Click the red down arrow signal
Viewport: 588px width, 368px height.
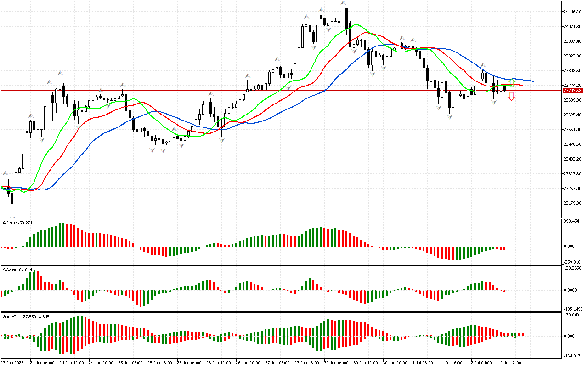[511, 97]
